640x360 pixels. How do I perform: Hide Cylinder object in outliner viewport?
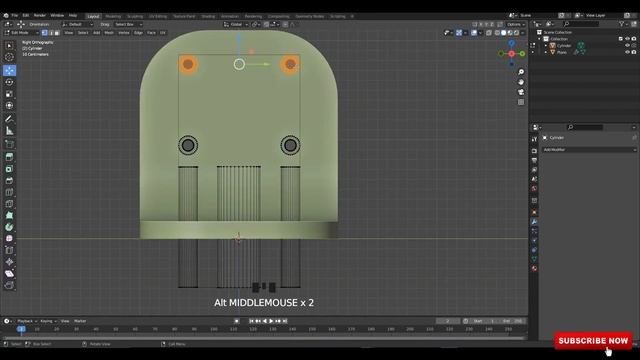pos(627,46)
